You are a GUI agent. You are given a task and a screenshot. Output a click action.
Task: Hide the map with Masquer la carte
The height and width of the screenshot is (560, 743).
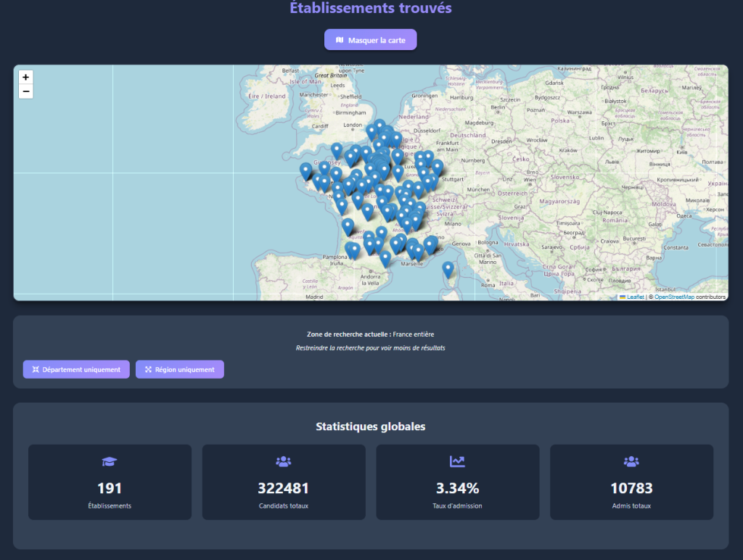coord(371,40)
